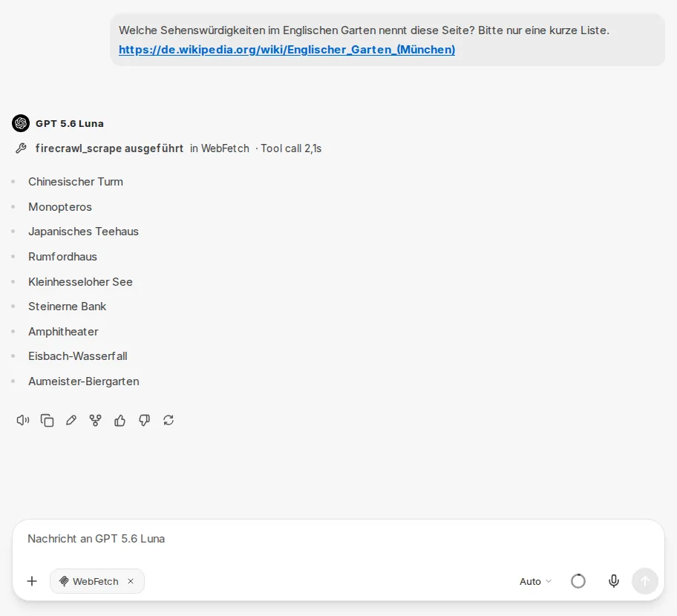Select the Rumfordhaus list item
Image resolution: width=677 pixels, height=616 pixels.
click(62, 256)
